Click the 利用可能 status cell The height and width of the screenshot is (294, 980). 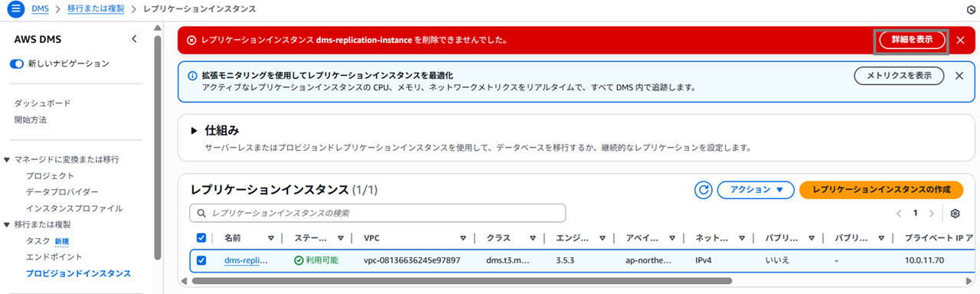(x=315, y=260)
